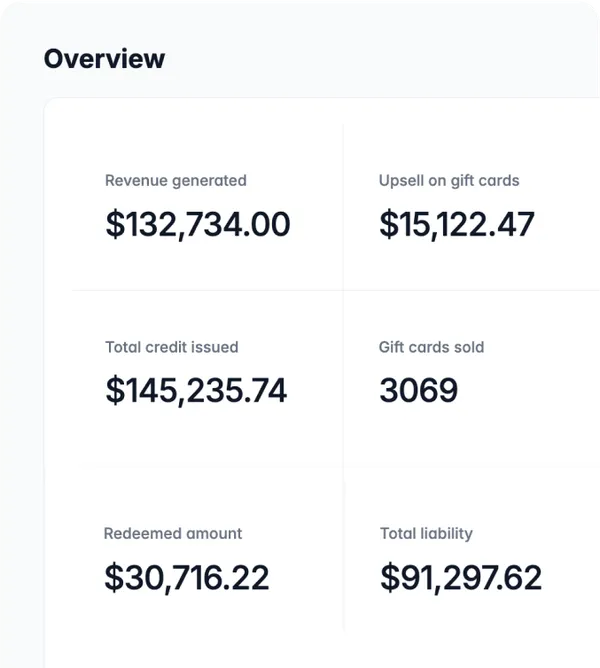Click the $91,297.62 liability value
The image size is (600, 668).
pyautogui.click(x=461, y=578)
